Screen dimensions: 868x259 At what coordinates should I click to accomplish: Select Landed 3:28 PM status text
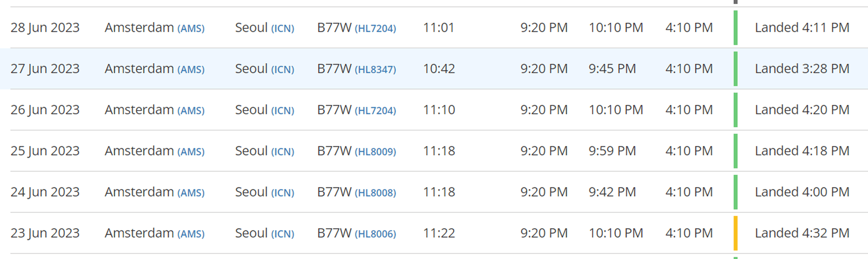pyautogui.click(x=802, y=68)
